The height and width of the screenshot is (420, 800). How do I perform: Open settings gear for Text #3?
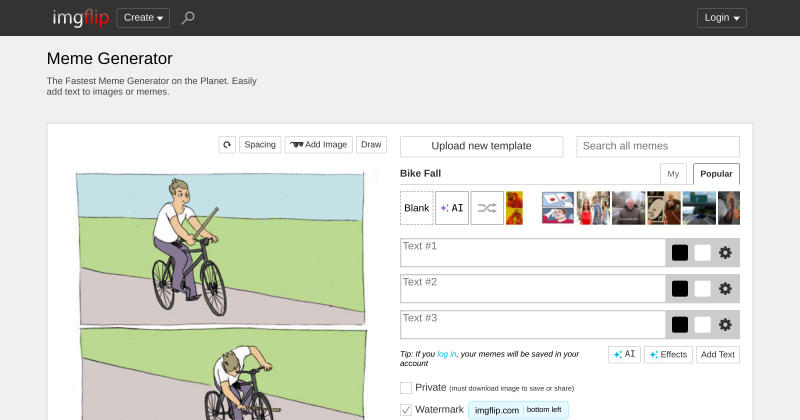pos(725,325)
